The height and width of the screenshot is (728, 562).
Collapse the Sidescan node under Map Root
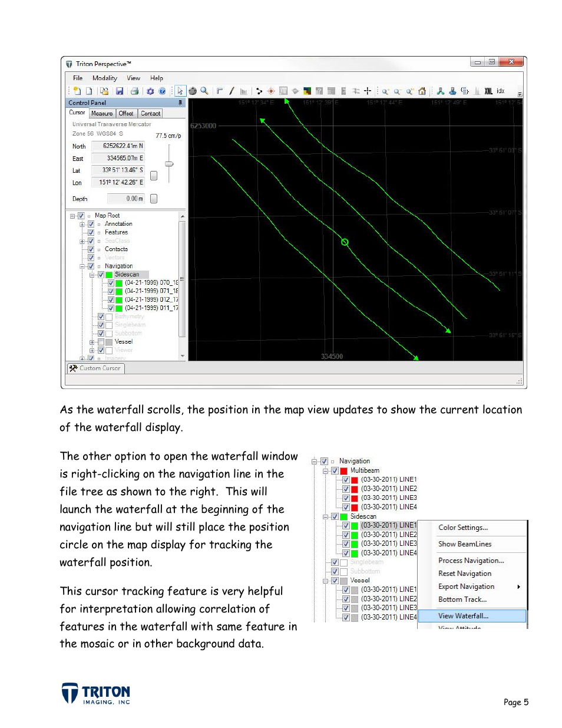click(92, 275)
